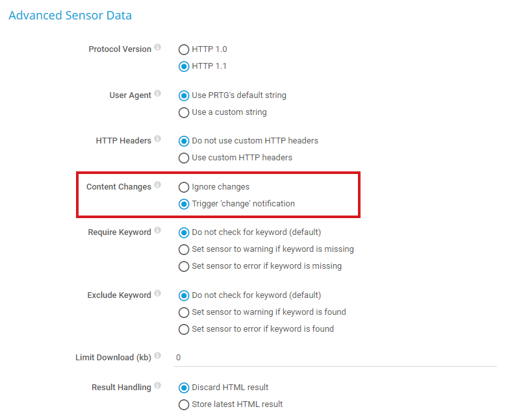This screenshot has height=420, width=508.
Task: Click the Limit Download input field
Action: coord(335,358)
